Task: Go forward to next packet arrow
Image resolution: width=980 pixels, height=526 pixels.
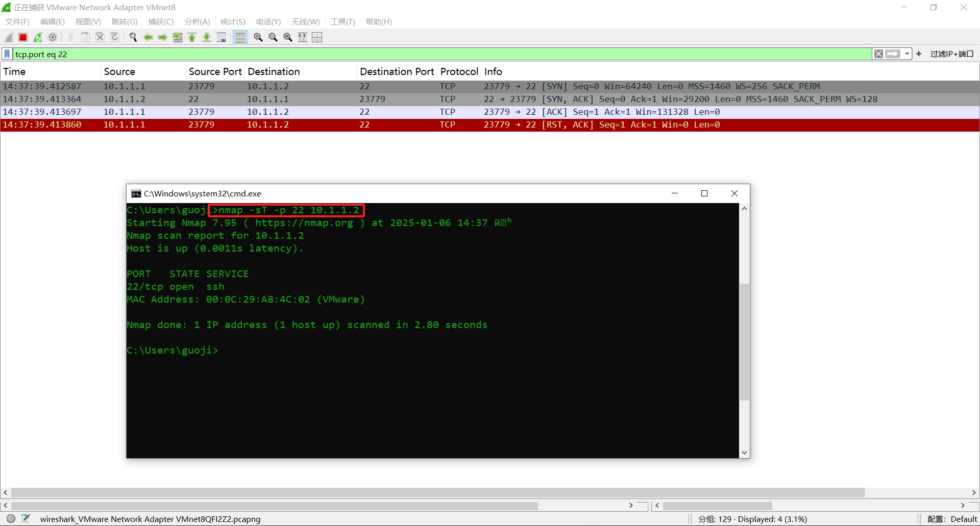Action: tap(163, 37)
